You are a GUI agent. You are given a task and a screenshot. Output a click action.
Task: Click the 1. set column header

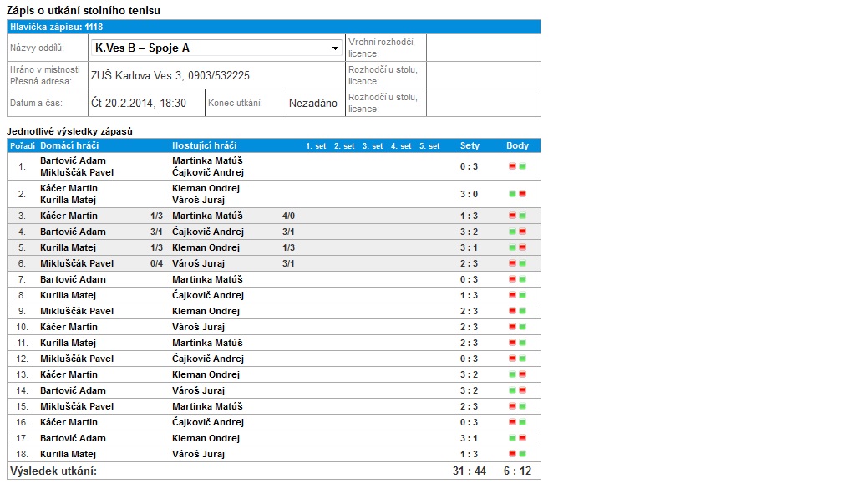click(x=316, y=146)
